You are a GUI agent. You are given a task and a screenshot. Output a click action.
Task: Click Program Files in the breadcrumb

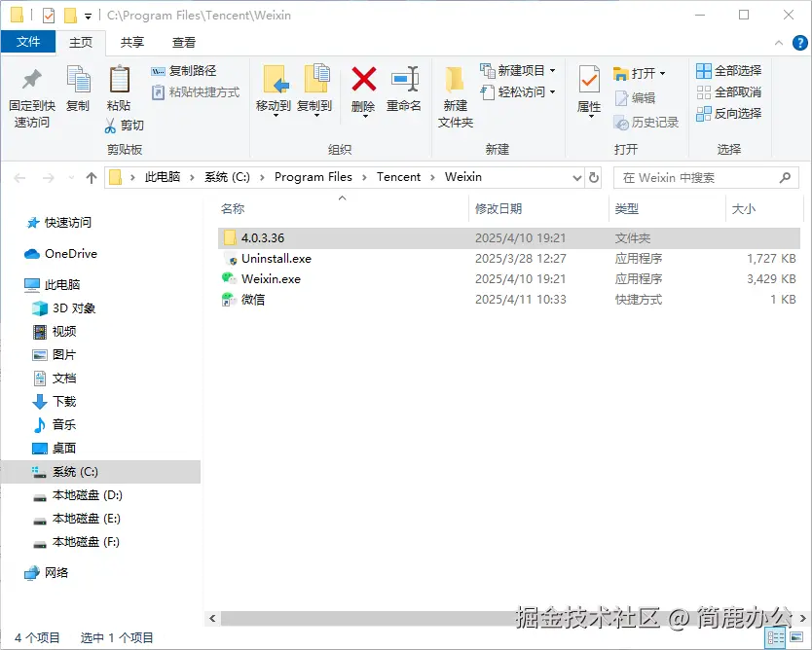313,177
